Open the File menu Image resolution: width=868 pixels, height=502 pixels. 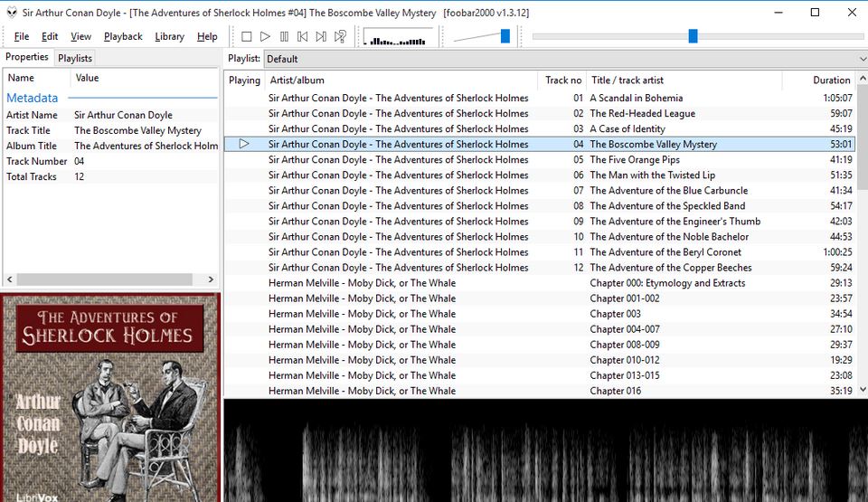22,36
